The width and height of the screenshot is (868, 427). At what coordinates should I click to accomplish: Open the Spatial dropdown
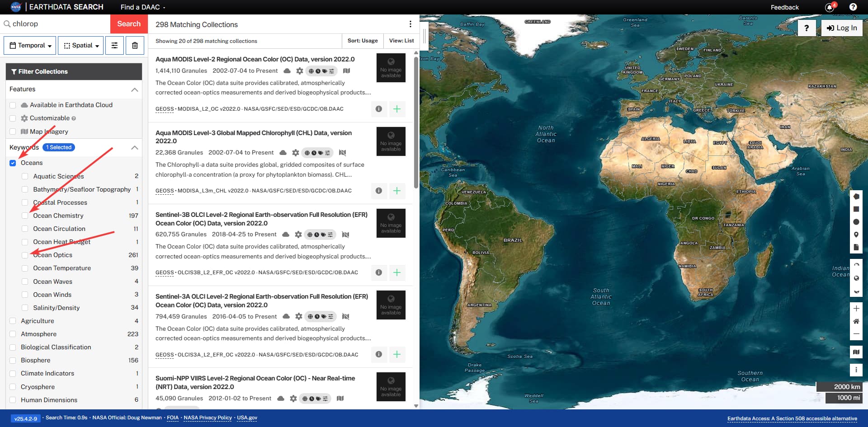coord(81,46)
